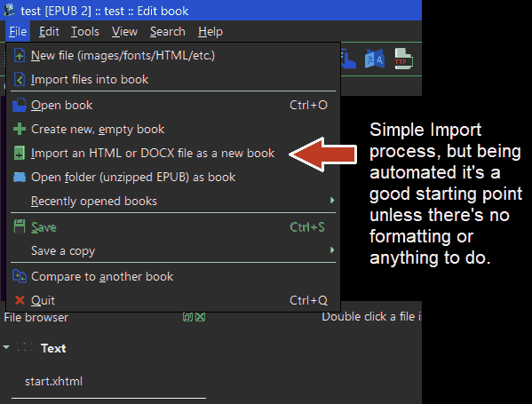This screenshot has width=532, height=404.
Task: Select Open folder (unzipped EPUB) as book
Action: point(173,177)
